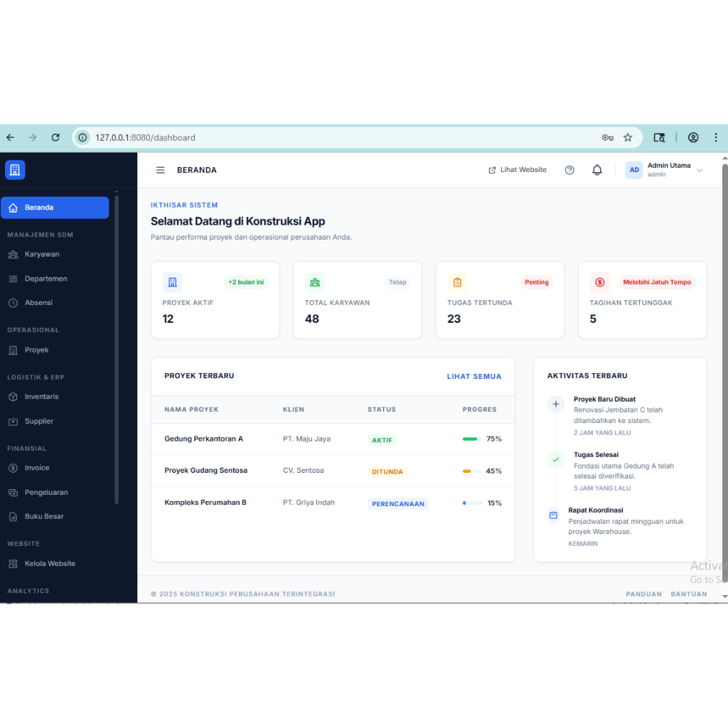Click the Melebihi Jatuh Tempo badge

tap(657, 282)
